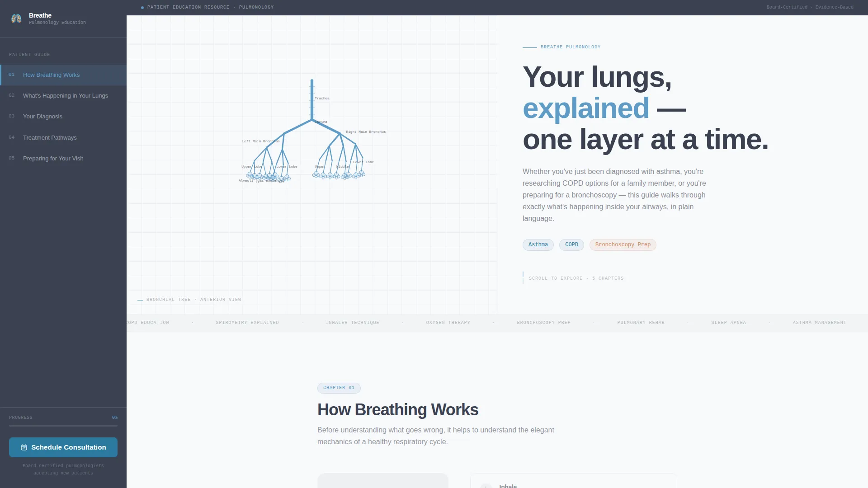The width and height of the screenshot is (868, 488).
Task: Click Oxygen Therapy in ticker
Action: pos(448,323)
